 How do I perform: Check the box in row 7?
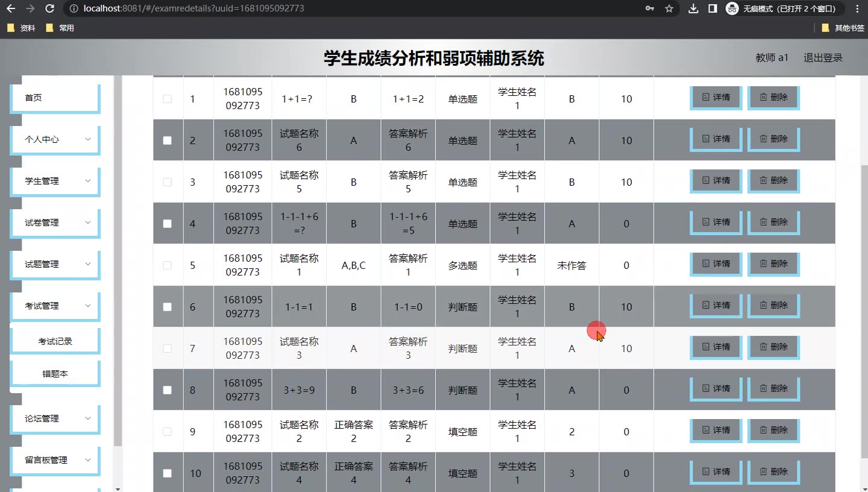(168, 348)
